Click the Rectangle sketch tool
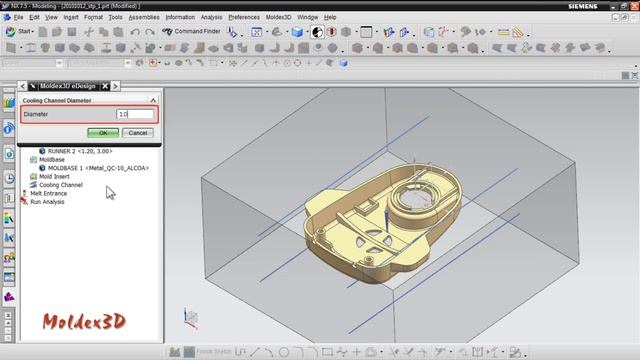Viewport: 640px width, 360px height. tap(327, 351)
